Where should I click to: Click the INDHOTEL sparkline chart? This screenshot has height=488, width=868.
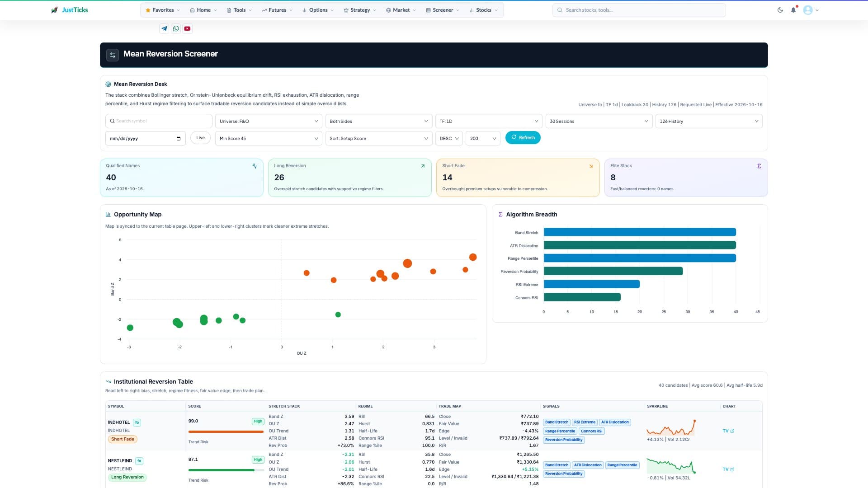[x=671, y=427]
